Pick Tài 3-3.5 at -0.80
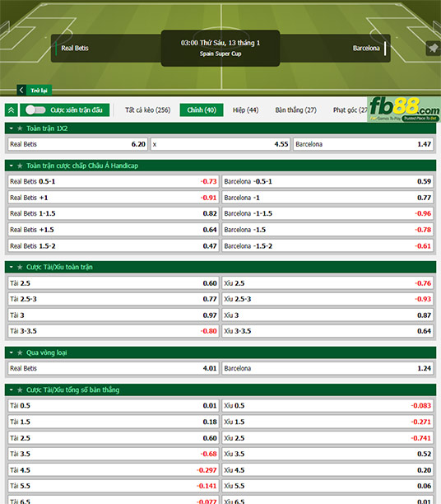Screen dimensions: 441x504 coord(114,331)
